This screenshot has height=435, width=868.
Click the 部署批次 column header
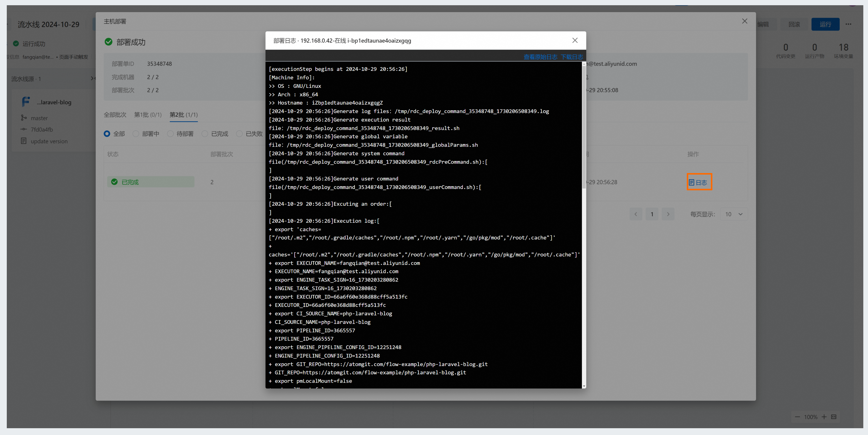coord(222,154)
